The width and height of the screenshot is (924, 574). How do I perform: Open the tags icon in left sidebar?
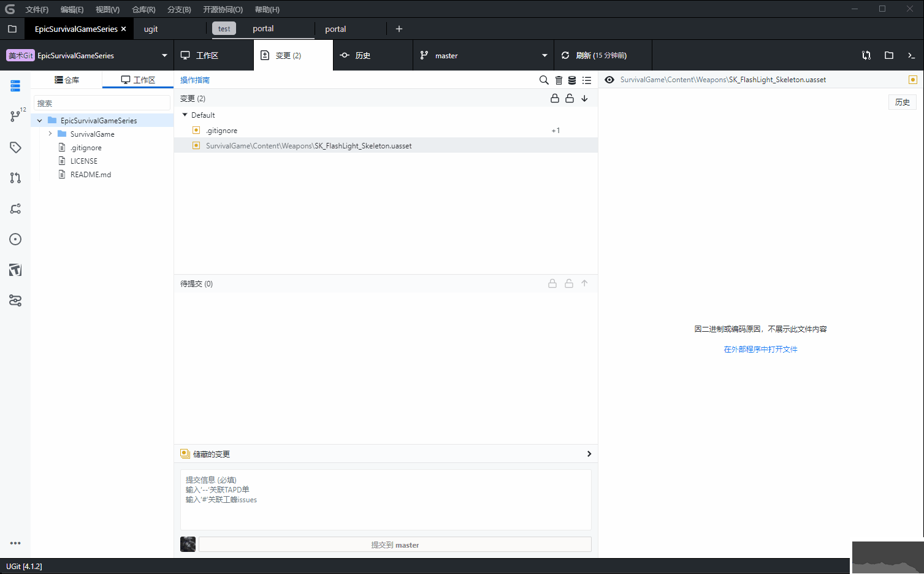coord(15,147)
